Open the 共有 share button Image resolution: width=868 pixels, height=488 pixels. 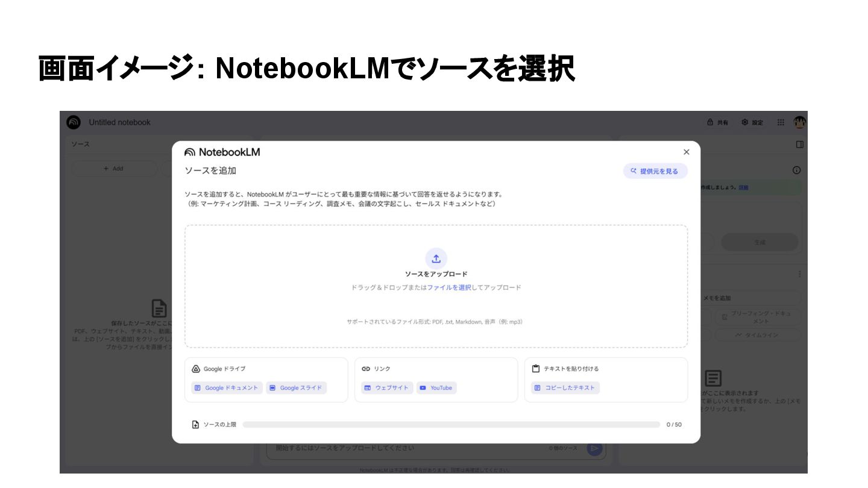[x=718, y=122]
